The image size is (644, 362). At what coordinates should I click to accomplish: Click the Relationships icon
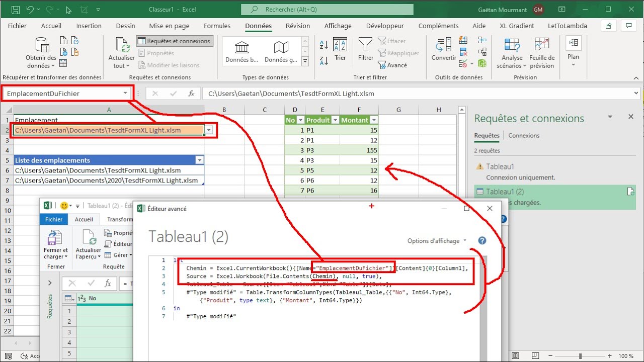(482, 52)
